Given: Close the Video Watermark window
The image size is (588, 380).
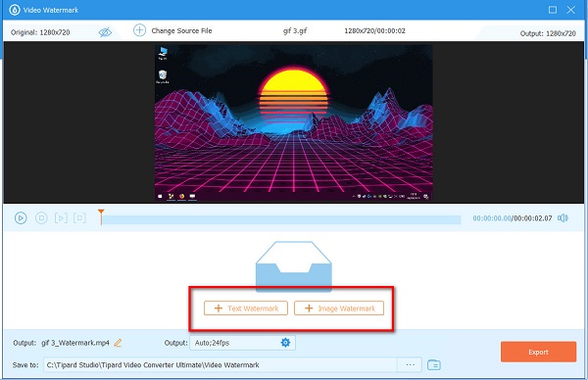Looking at the screenshot, I should tap(570, 10).
